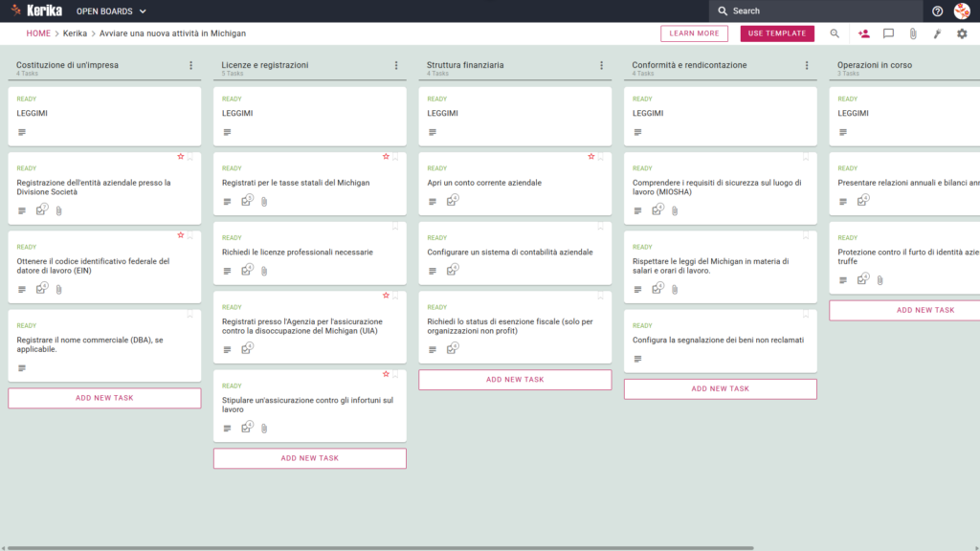The image size is (980, 551).
Task: Open attachment on assicurazione infortuni card
Action: pyautogui.click(x=264, y=429)
